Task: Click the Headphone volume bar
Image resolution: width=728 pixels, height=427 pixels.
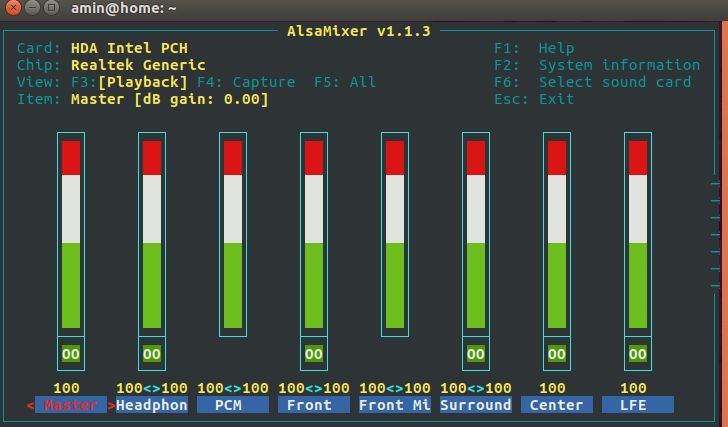Action: click(152, 234)
